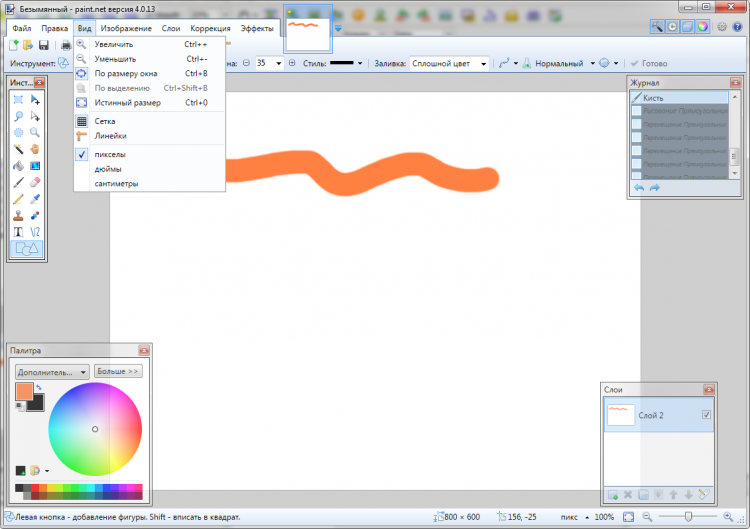750x529 pixels.
Task: Select the Paintbrush tool
Action: [x=18, y=182]
